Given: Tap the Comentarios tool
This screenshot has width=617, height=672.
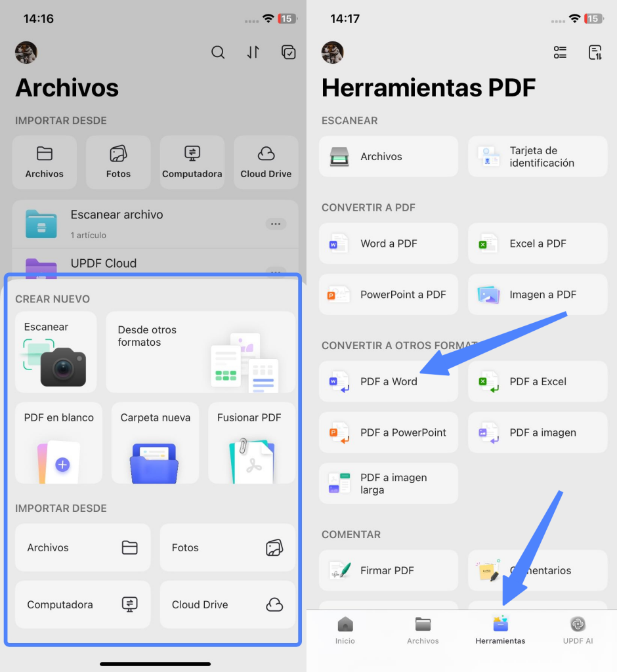Looking at the screenshot, I should point(538,570).
